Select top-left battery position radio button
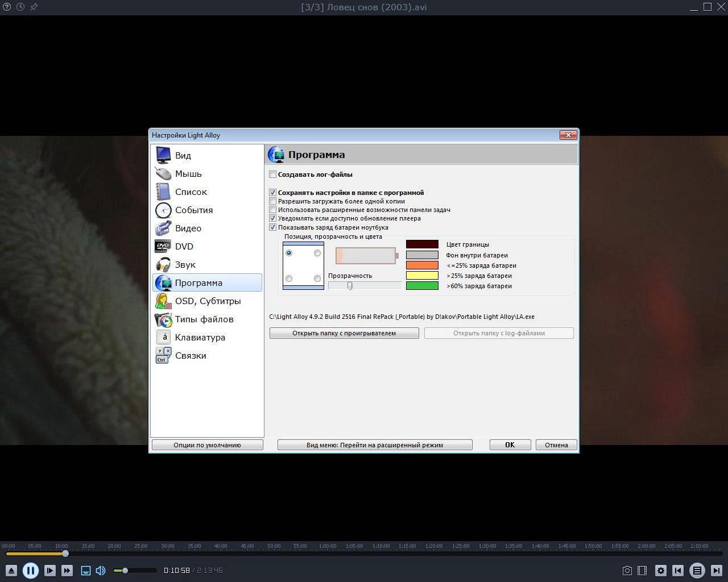Image resolution: width=728 pixels, height=582 pixels. pyautogui.click(x=289, y=253)
